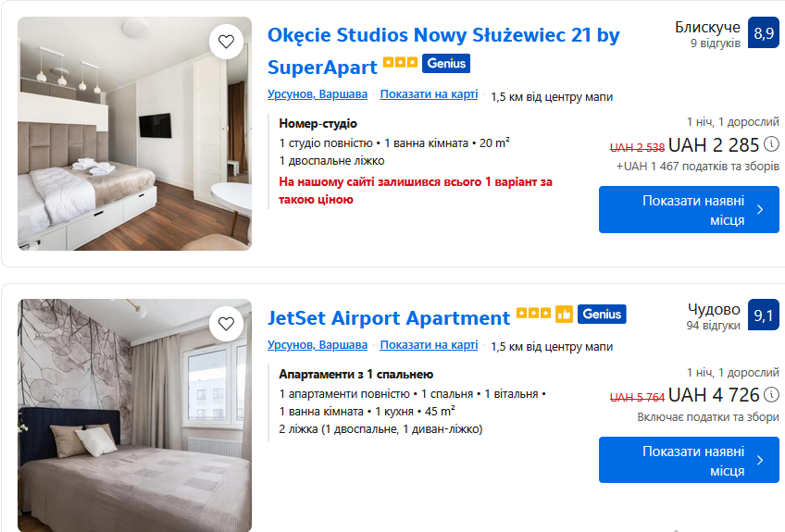This screenshot has height=532, width=785.
Task: Click price info icon for JetSet Apartment
Action: [771, 395]
